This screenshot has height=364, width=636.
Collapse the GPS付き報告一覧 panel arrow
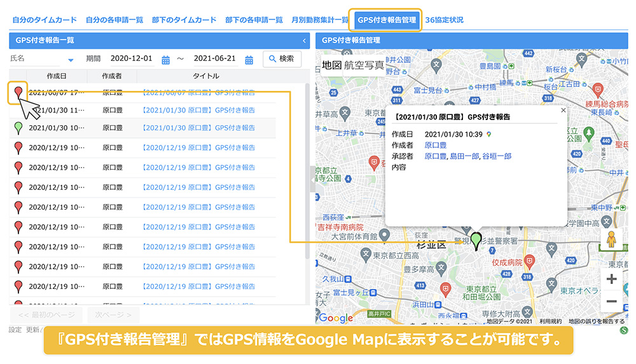pyautogui.click(x=304, y=41)
